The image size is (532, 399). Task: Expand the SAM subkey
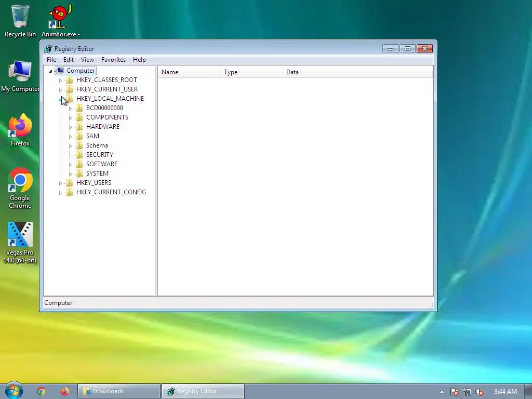pyautogui.click(x=70, y=137)
